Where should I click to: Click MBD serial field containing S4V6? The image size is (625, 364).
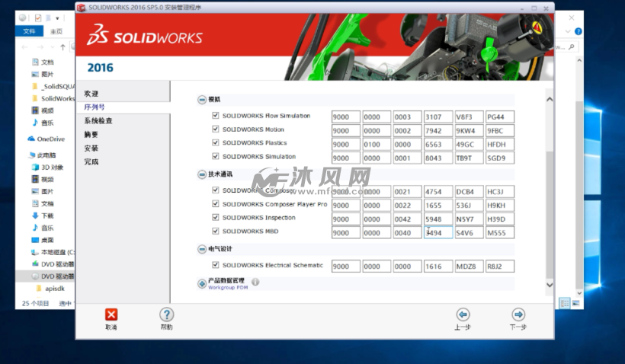click(x=470, y=232)
